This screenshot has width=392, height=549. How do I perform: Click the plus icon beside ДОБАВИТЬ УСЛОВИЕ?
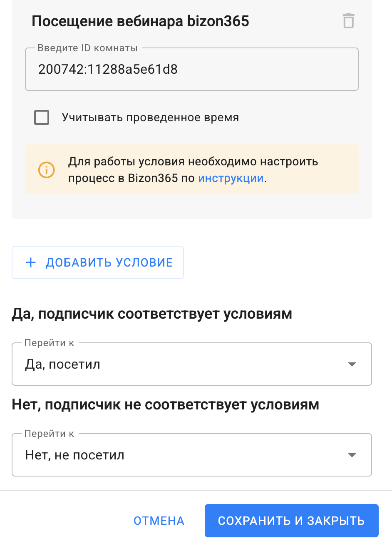point(31,262)
